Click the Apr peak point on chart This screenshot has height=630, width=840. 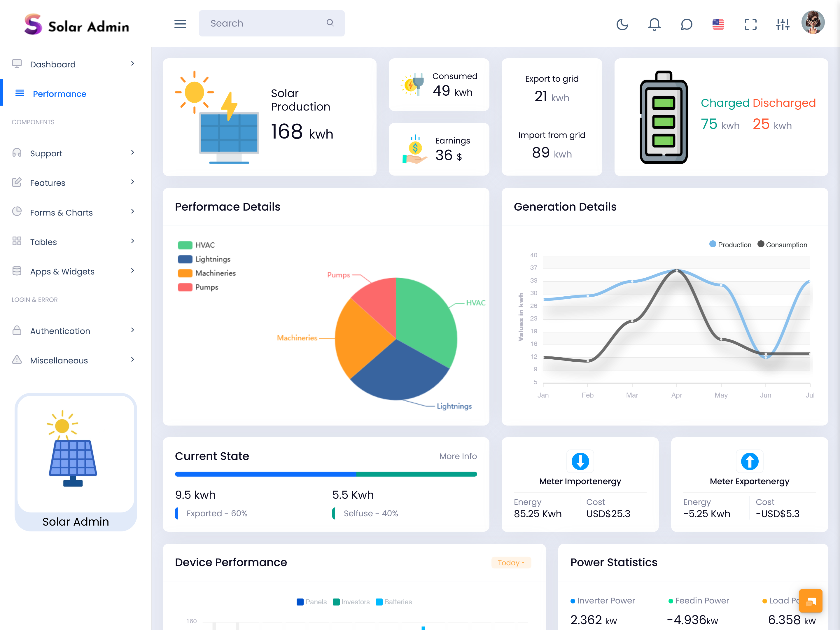(x=676, y=270)
